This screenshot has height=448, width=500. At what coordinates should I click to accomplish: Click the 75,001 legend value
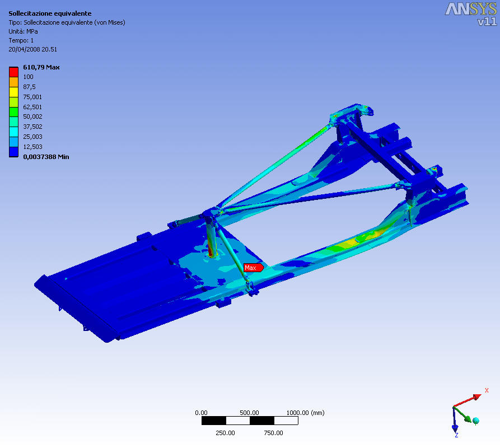[x=32, y=97]
